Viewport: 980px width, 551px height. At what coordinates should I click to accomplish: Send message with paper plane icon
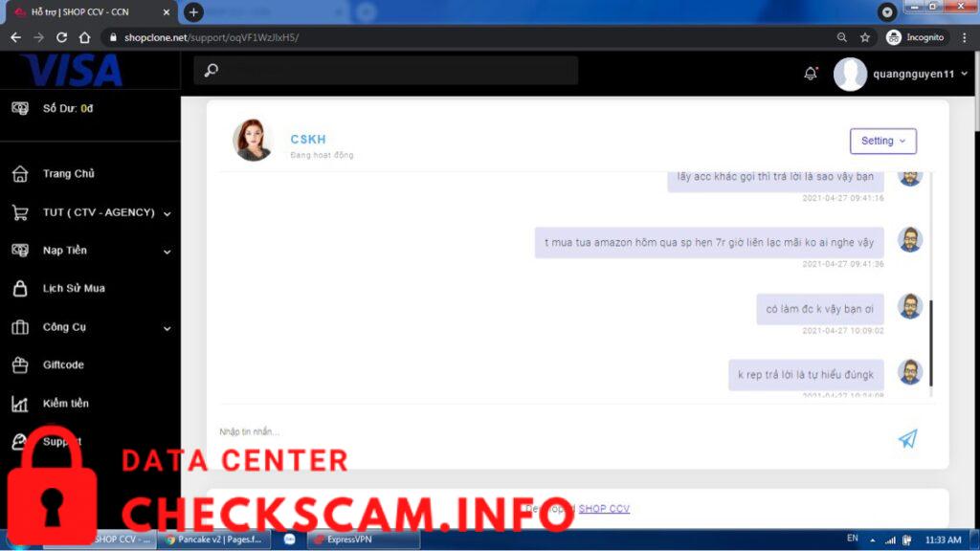point(908,438)
